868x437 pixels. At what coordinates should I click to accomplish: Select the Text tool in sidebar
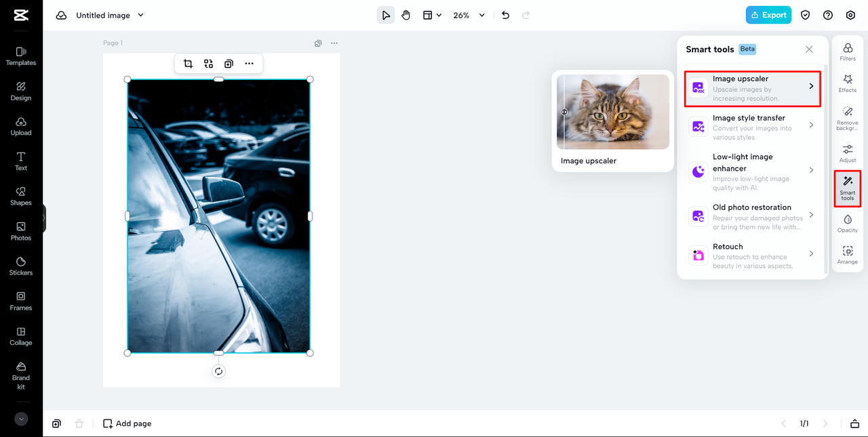point(21,161)
